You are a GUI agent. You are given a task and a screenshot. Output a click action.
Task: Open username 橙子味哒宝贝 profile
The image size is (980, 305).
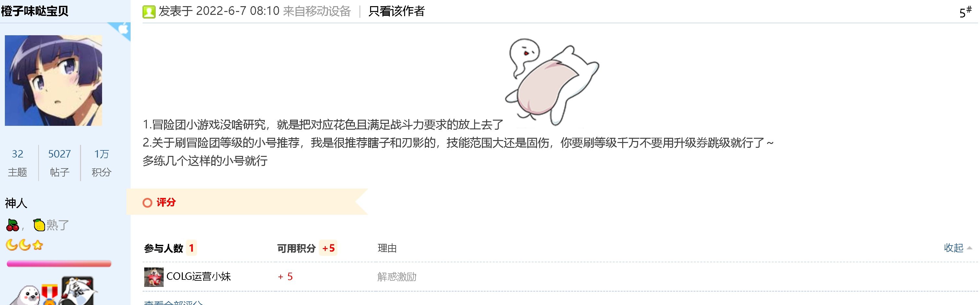[35, 11]
